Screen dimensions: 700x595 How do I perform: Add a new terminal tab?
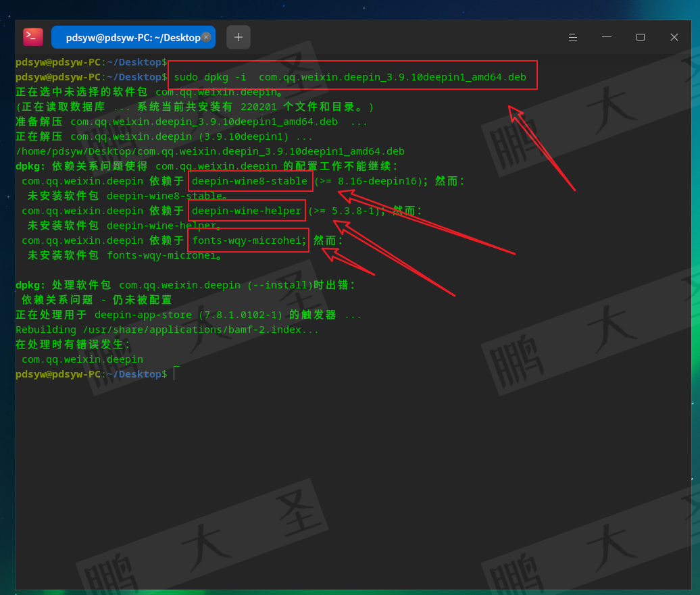coord(238,37)
